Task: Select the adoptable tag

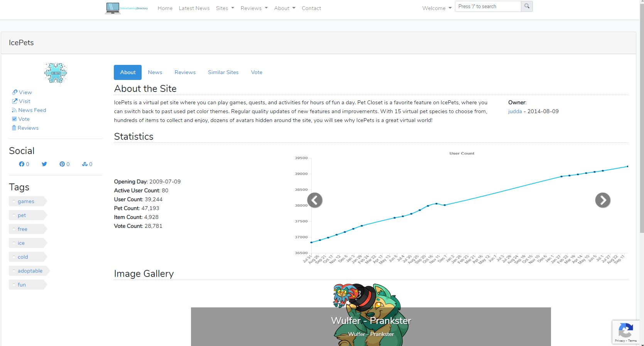Action: point(29,271)
